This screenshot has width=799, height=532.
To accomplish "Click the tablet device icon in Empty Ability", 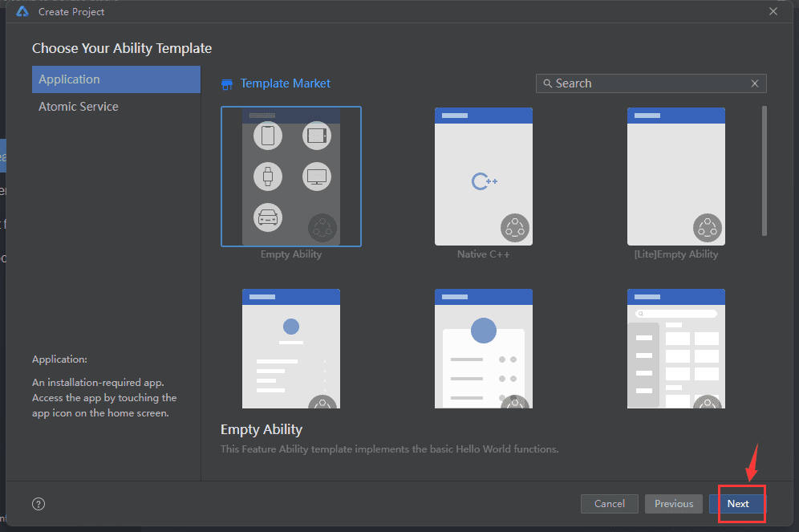I will [316, 136].
